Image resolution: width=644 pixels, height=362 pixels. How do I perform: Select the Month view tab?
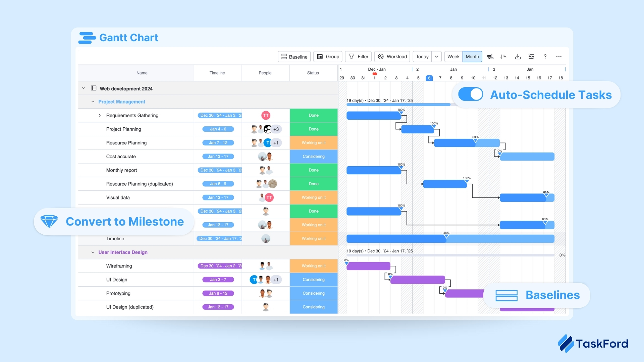tap(472, 57)
